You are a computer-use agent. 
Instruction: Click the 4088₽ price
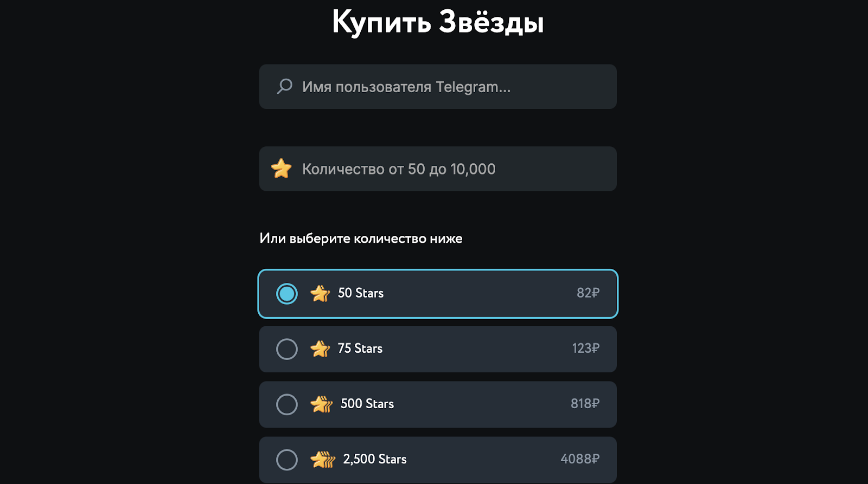coord(580,459)
